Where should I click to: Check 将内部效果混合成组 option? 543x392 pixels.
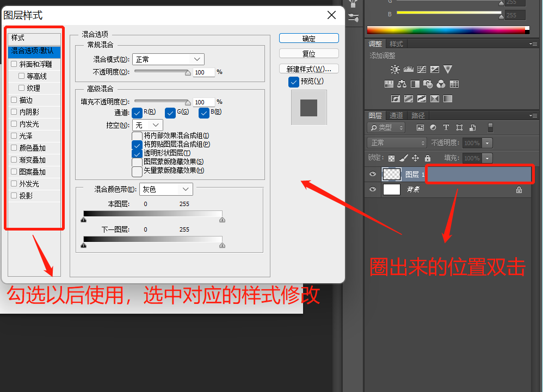[x=137, y=135]
